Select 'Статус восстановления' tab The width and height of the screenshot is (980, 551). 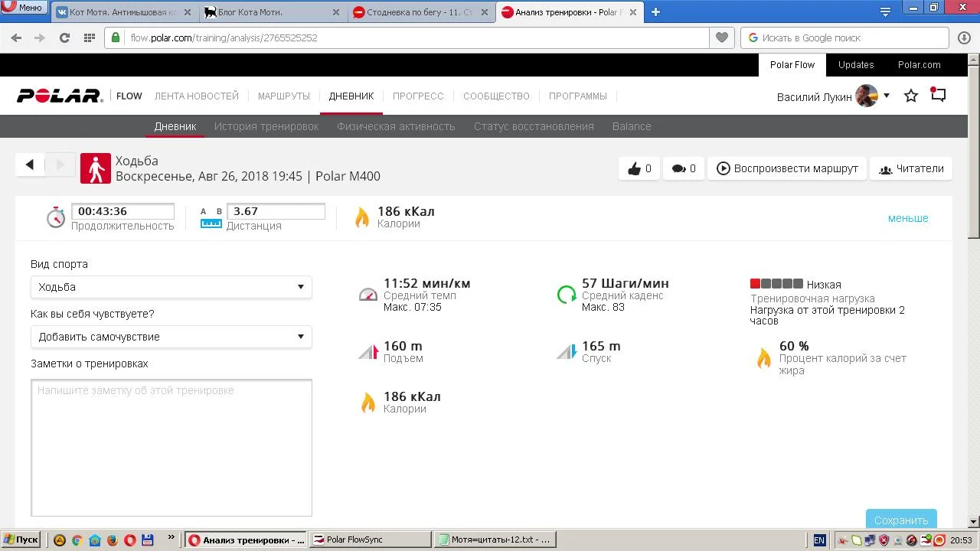534,126
